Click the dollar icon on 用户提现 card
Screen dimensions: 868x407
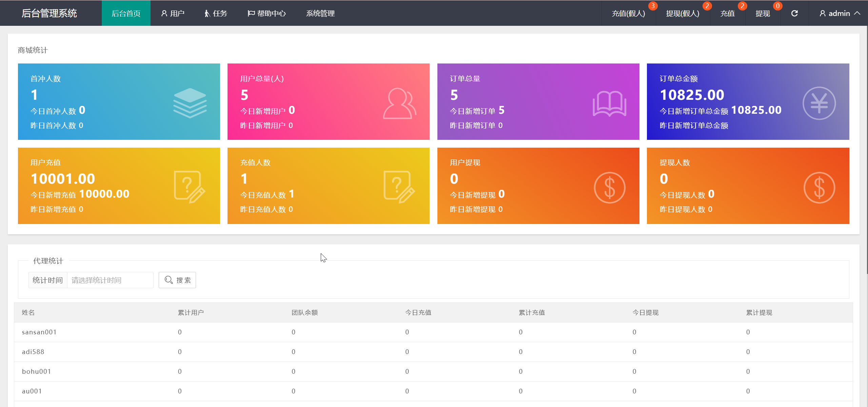tap(609, 187)
